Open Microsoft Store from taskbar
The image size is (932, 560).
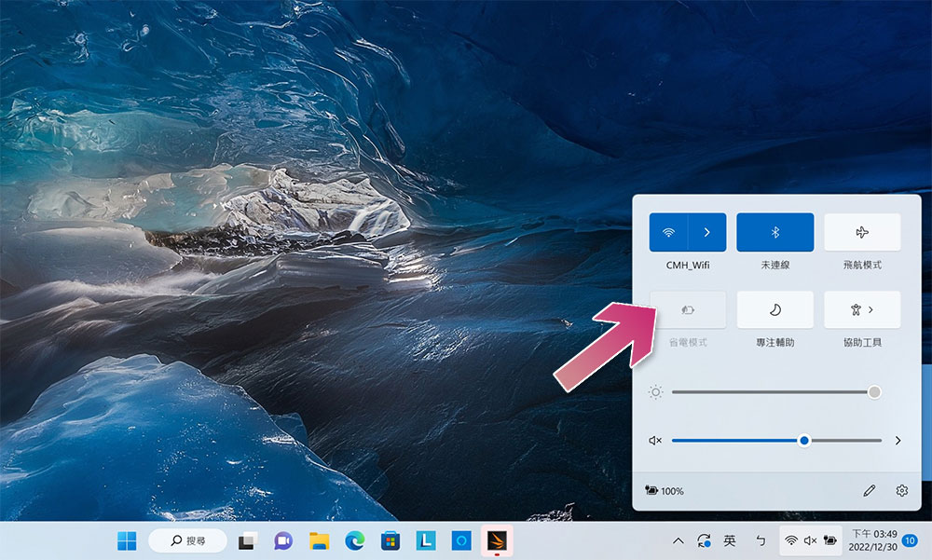coord(391,541)
